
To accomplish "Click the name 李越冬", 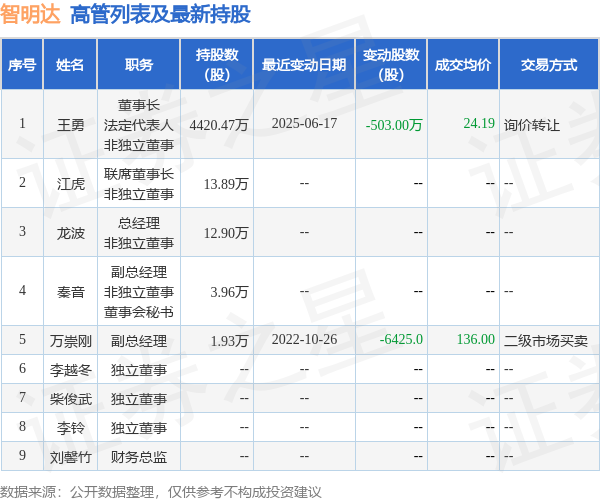I will pyautogui.click(x=70, y=370).
